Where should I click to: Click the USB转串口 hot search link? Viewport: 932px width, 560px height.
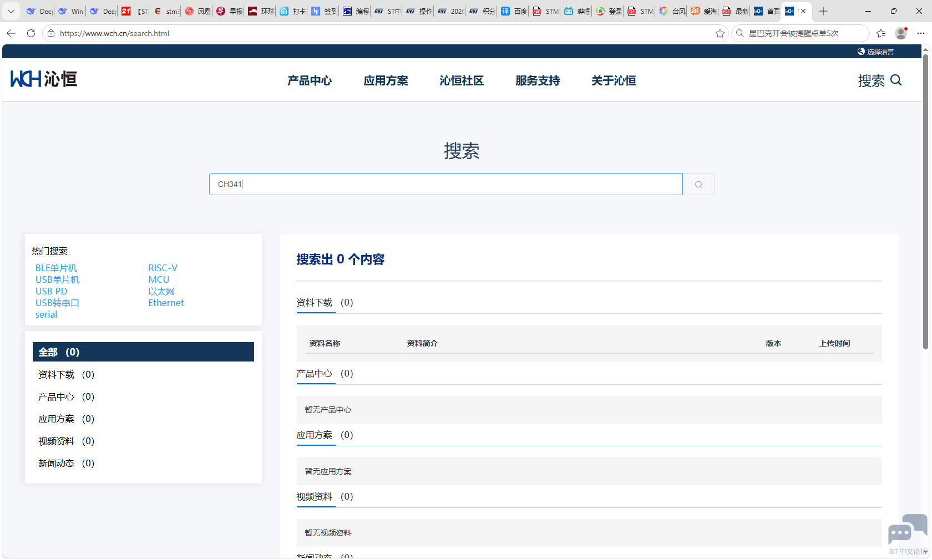tap(57, 303)
